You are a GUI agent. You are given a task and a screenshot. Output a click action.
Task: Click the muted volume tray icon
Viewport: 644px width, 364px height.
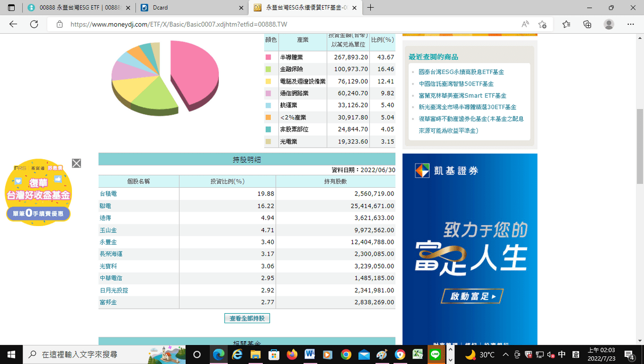(x=551, y=354)
